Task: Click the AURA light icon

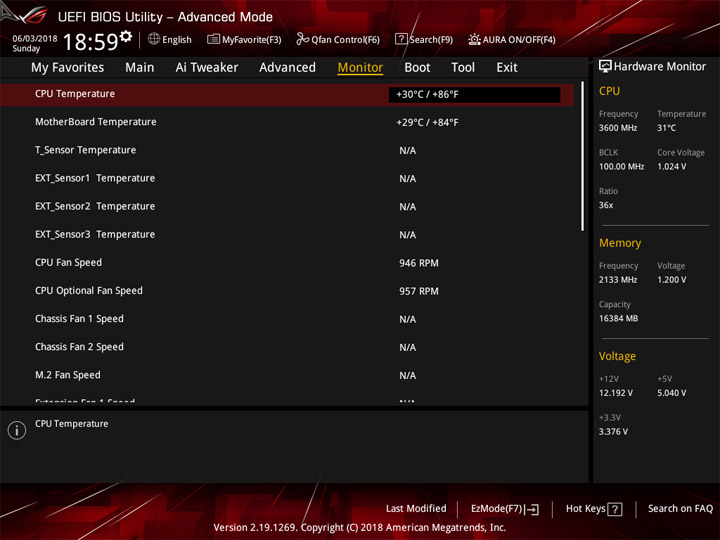Action: tap(474, 39)
